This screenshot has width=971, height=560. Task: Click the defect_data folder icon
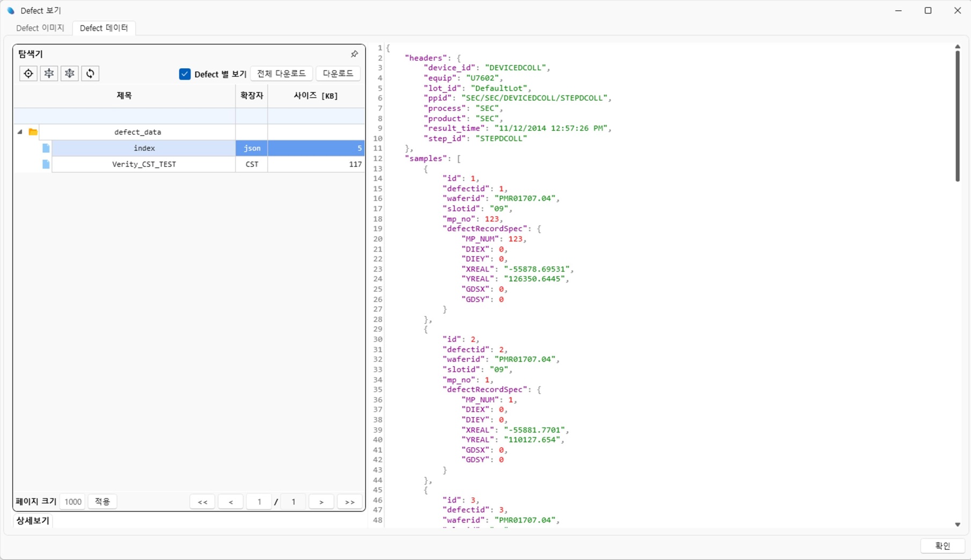(33, 132)
